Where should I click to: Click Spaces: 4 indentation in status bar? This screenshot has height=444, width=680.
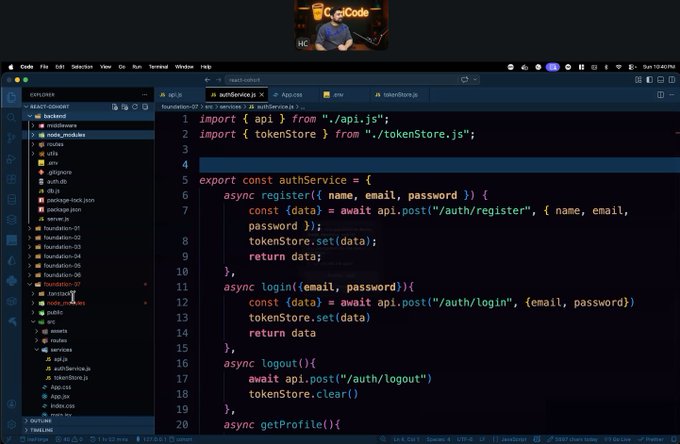pyautogui.click(x=438, y=439)
